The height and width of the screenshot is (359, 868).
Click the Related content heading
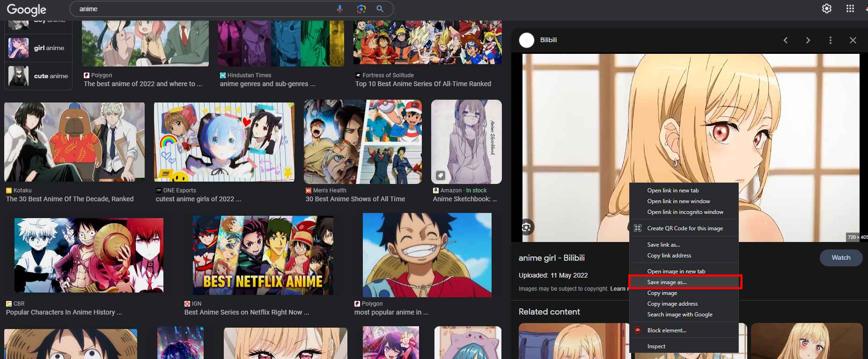[x=549, y=312]
